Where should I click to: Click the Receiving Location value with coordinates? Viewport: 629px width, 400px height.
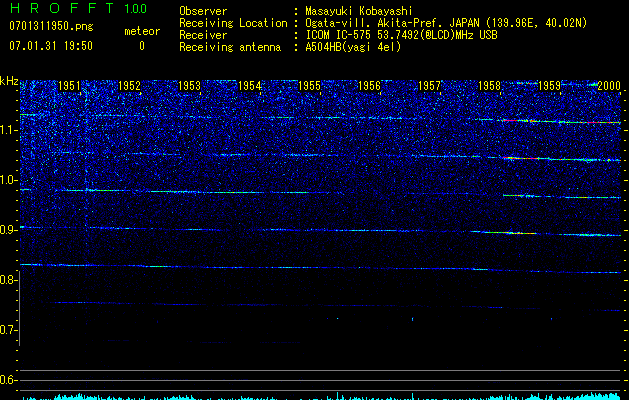click(x=446, y=23)
